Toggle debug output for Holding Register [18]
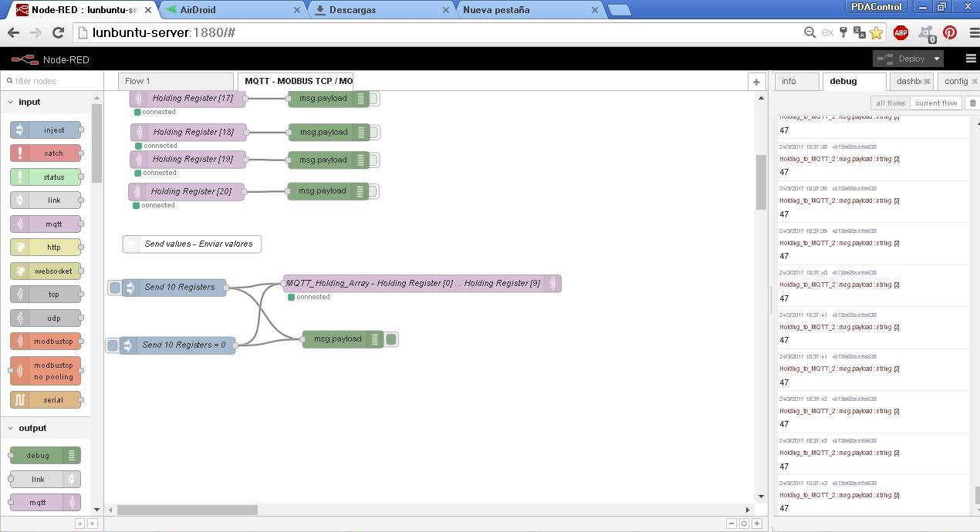The image size is (980, 532). pos(373,133)
